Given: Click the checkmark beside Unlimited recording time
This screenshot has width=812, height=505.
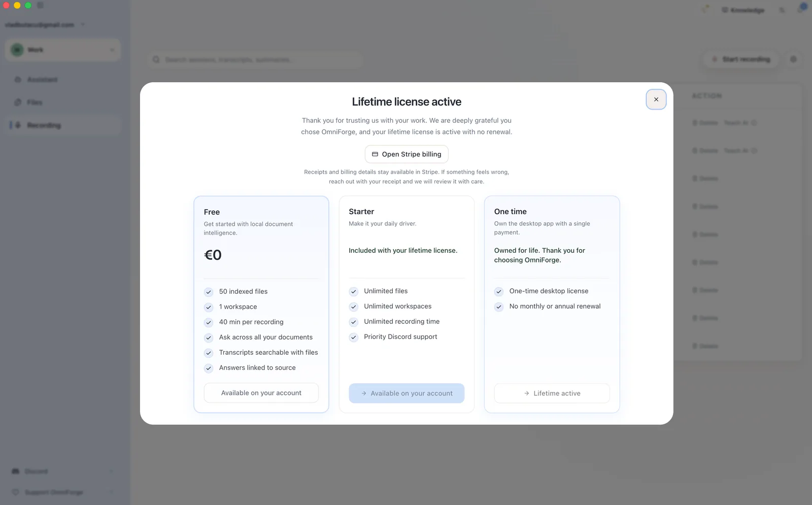Looking at the screenshot, I should pos(354,322).
